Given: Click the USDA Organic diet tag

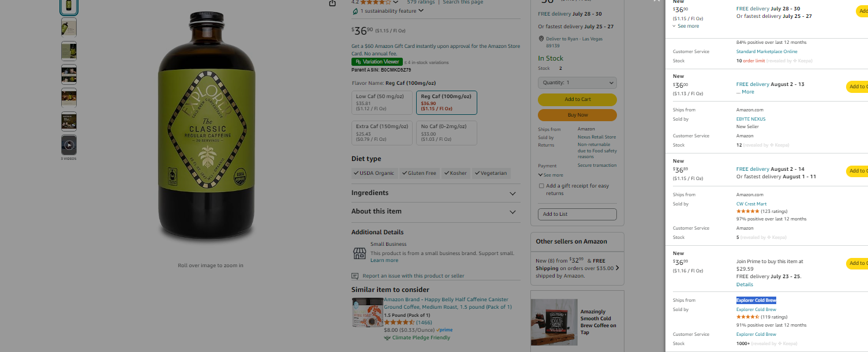Looking at the screenshot, I should click(374, 173).
